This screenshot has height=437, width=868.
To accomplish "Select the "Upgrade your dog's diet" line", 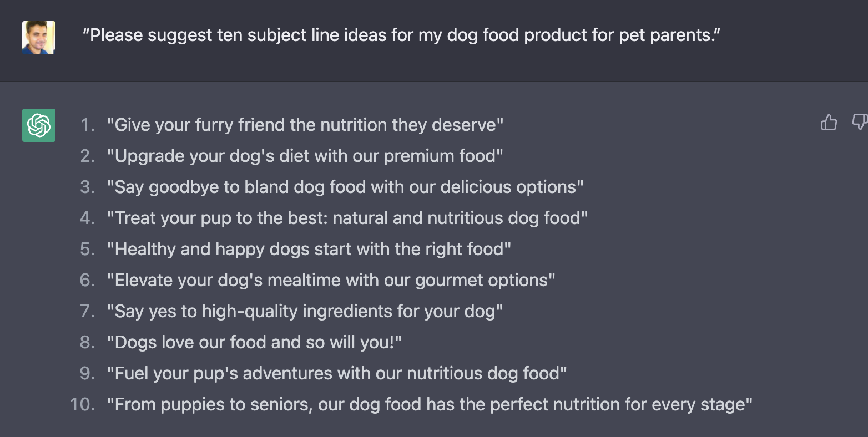I will 305,156.
